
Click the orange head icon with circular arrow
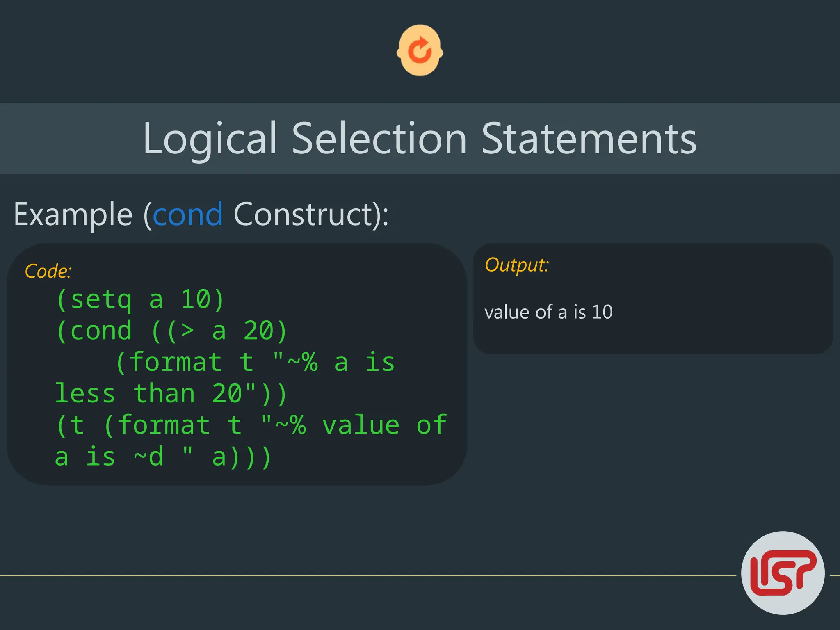[420, 50]
